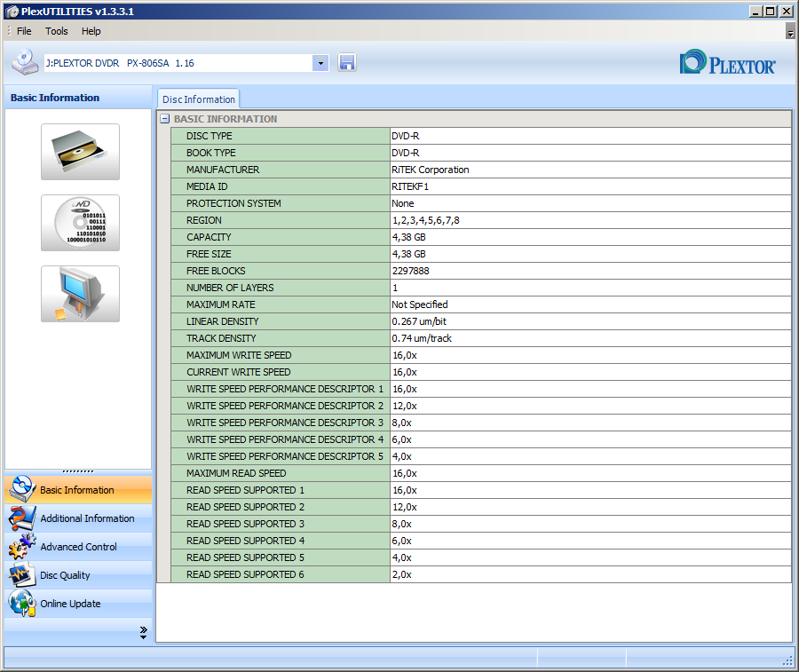This screenshot has height=672, width=799.
Task: Open the drive tray information thumbnail
Action: point(81,152)
